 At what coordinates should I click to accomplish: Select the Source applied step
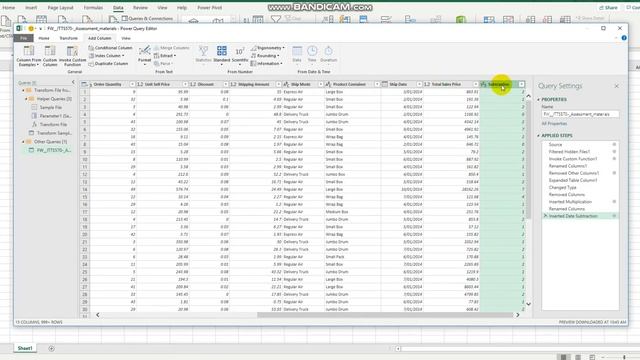pos(556,144)
